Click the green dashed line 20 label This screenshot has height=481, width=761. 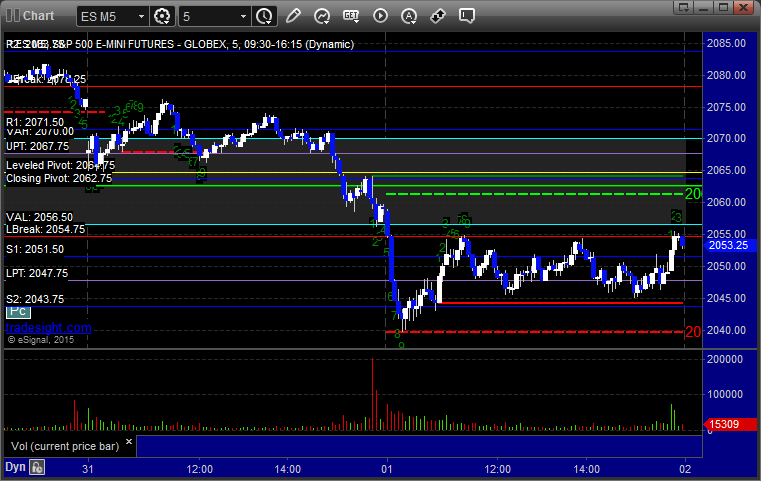(693, 194)
